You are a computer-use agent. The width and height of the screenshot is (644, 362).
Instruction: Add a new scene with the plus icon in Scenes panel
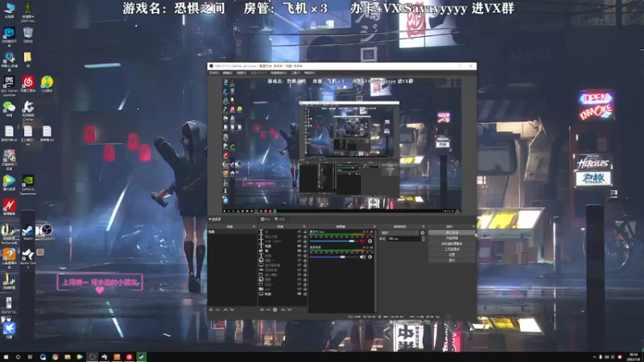pyautogui.click(x=211, y=310)
